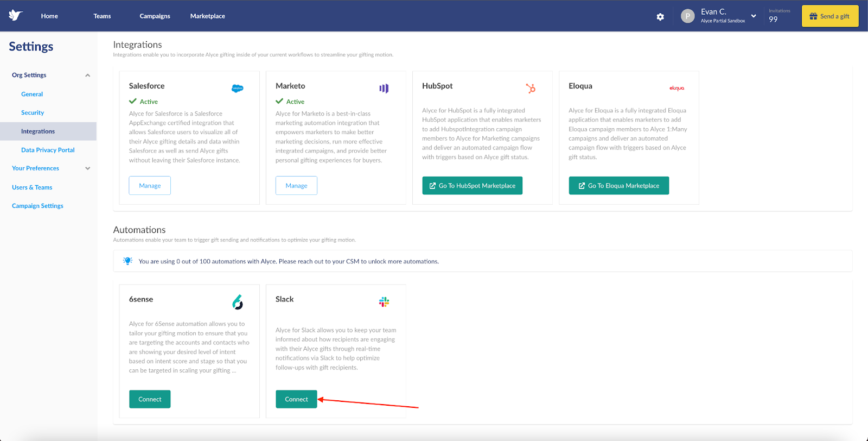Open Campaign Settings in the sidebar
This screenshot has width=868, height=441.
tap(37, 206)
